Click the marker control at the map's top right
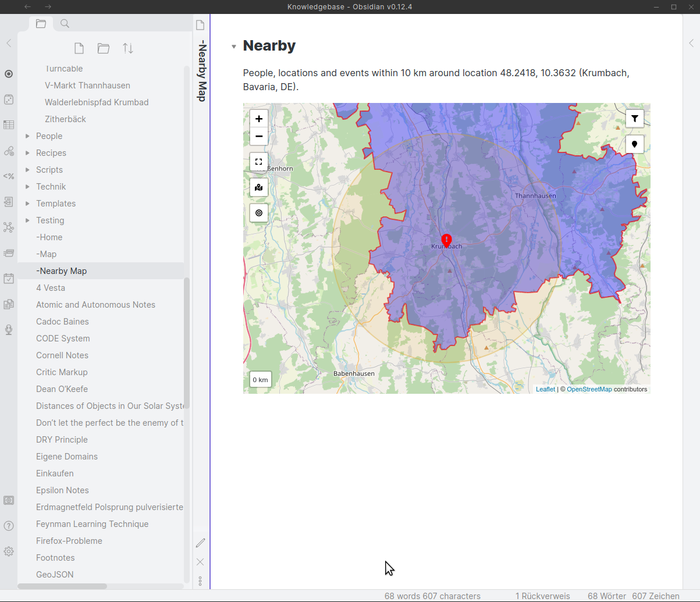The height and width of the screenshot is (602, 700). [634, 144]
